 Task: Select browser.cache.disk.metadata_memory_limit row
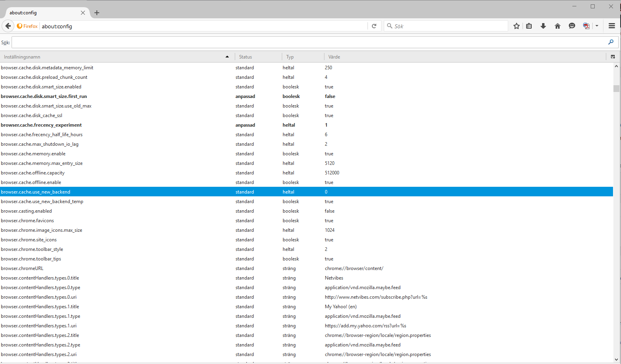(307, 68)
